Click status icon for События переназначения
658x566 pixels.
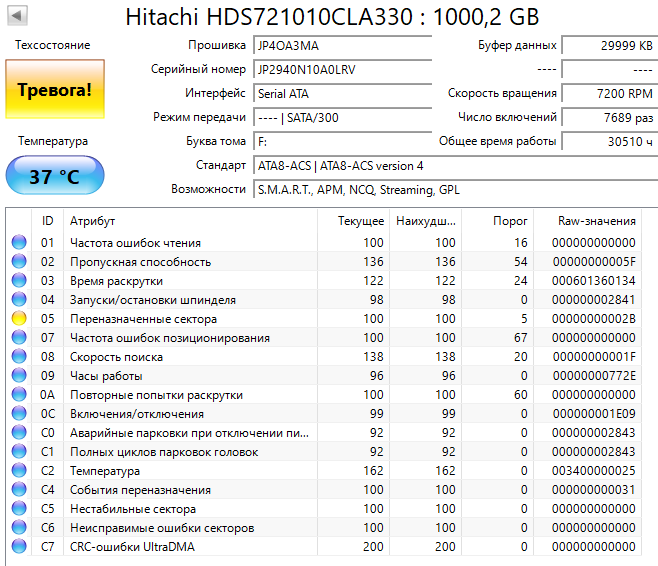[x=19, y=489]
